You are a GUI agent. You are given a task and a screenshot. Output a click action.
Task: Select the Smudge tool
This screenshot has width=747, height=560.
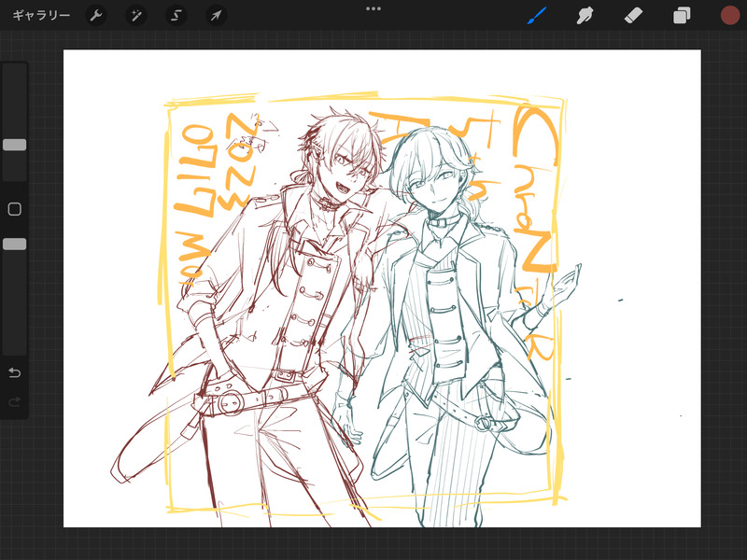585,16
